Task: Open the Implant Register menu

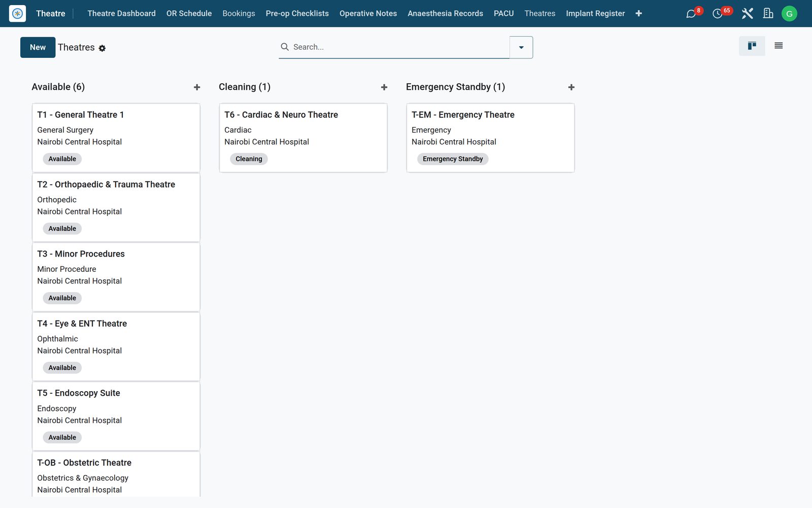Action: [595, 13]
